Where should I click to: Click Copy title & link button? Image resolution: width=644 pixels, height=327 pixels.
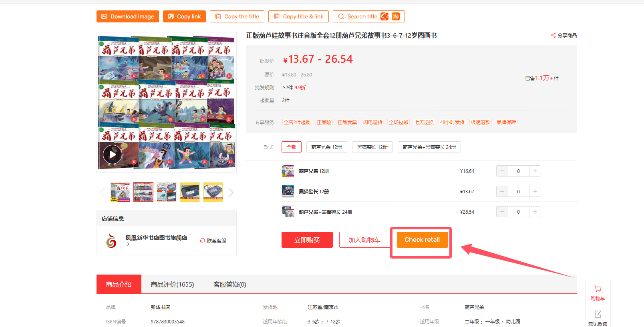point(298,16)
